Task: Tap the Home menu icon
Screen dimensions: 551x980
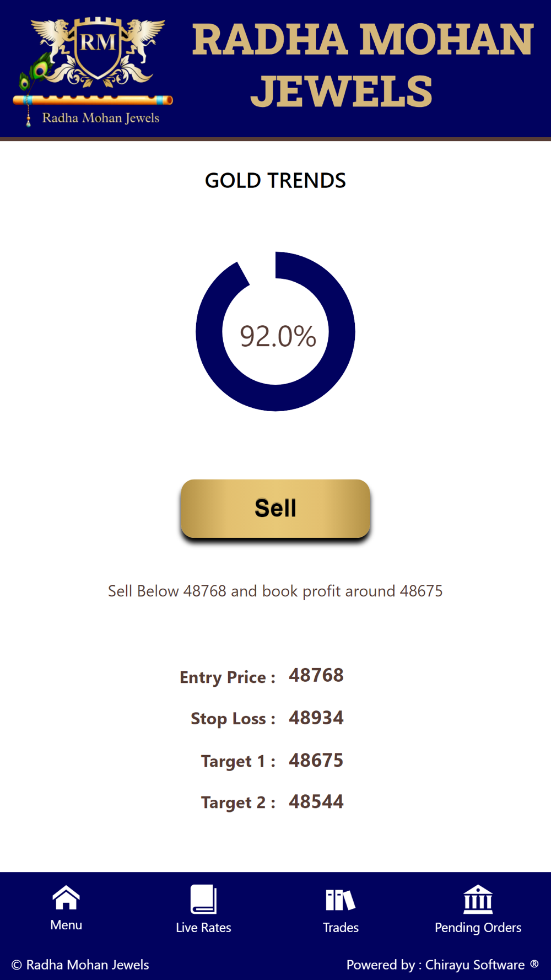Action: pos(66,898)
